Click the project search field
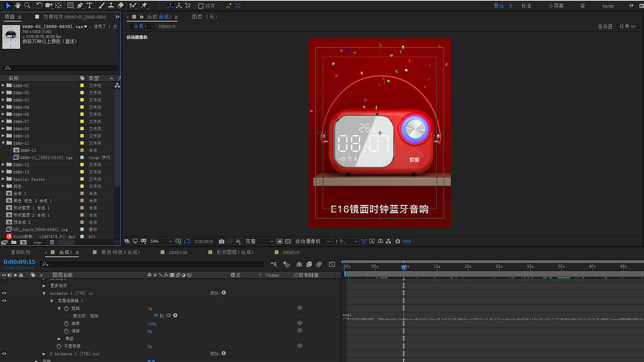Viewport: 644px width, 362px height. (60, 68)
